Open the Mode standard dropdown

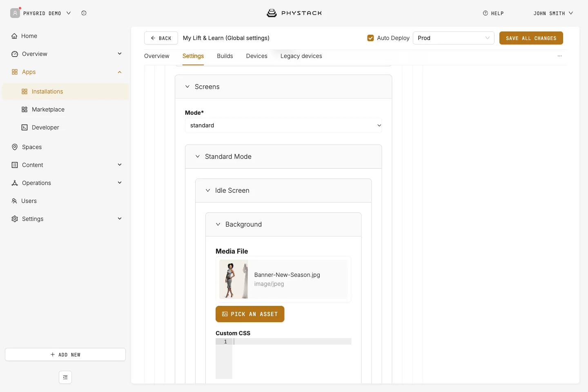click(283, 125)
